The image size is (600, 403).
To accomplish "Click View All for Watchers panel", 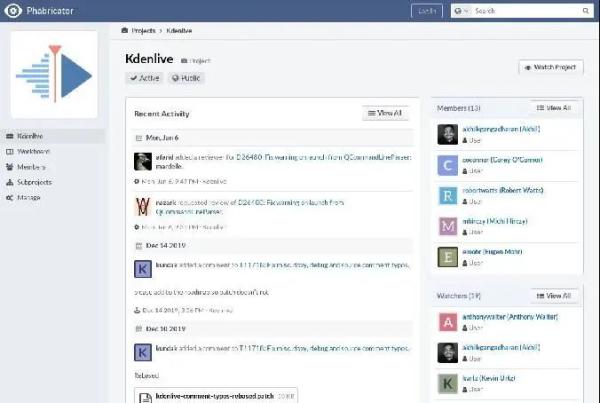I will [x=553, y=296].
